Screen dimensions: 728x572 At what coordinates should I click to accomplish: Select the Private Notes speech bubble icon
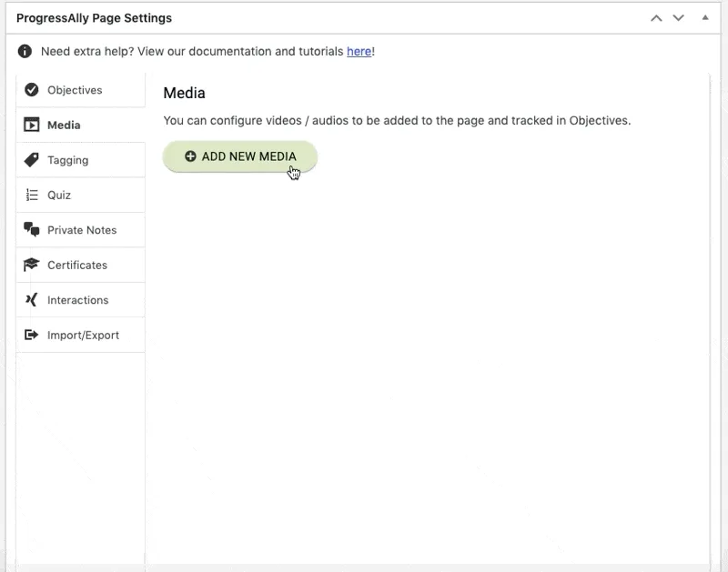coord(30,230)
